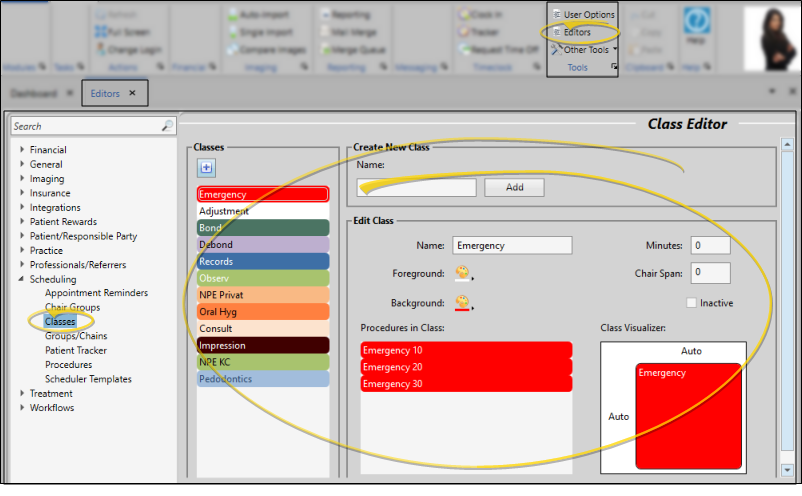Expand the Financial tree node

point(22,150)
